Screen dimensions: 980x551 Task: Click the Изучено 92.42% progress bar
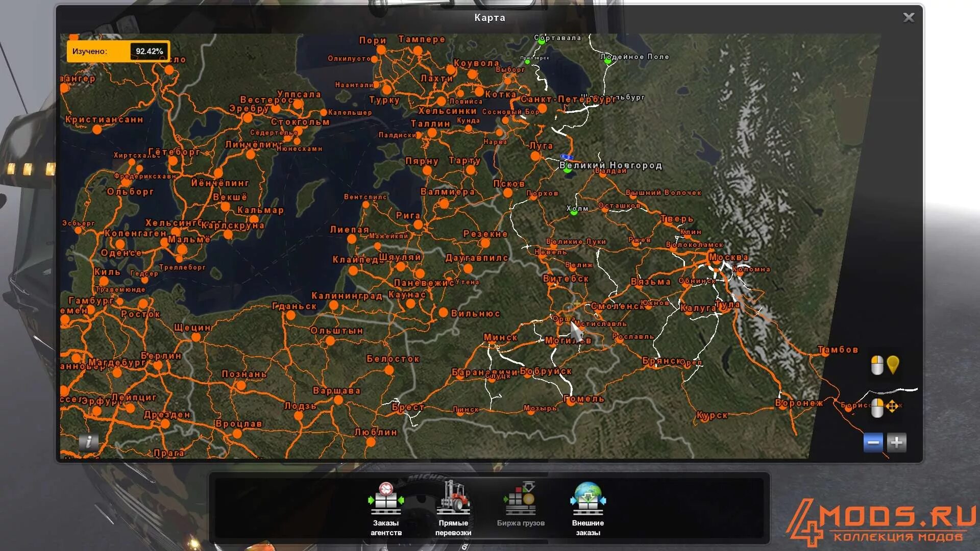(118, 52)
